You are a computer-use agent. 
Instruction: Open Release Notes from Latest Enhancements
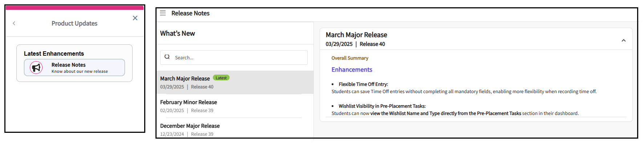74,68
